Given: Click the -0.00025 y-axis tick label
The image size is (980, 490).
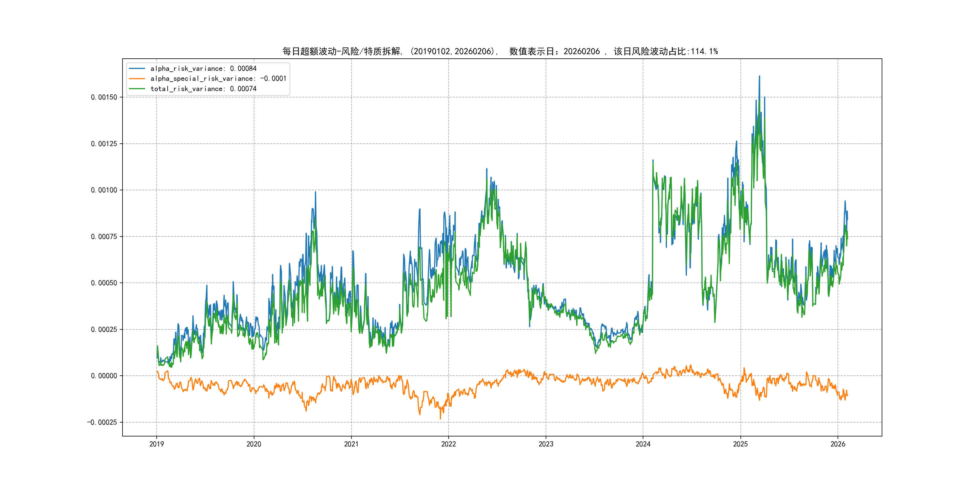Looking at the screenshot, I should pyautogui.click(x=102, y=422).
